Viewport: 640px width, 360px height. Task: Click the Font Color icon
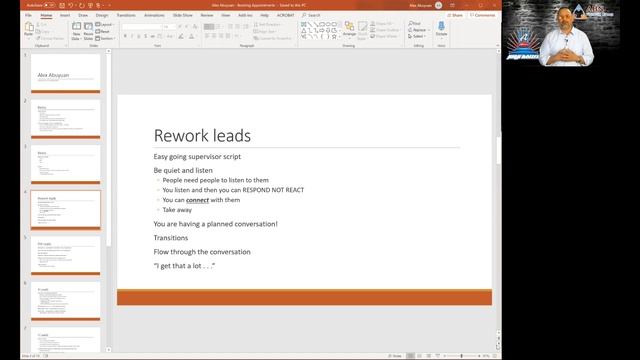191,36
